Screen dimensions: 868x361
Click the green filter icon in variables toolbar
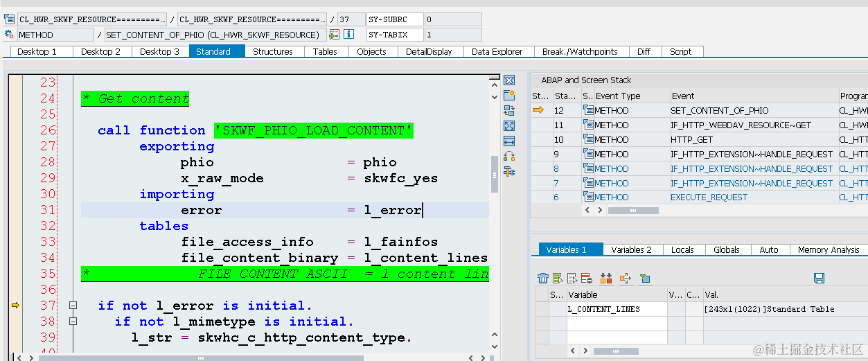tap(645, 279)
